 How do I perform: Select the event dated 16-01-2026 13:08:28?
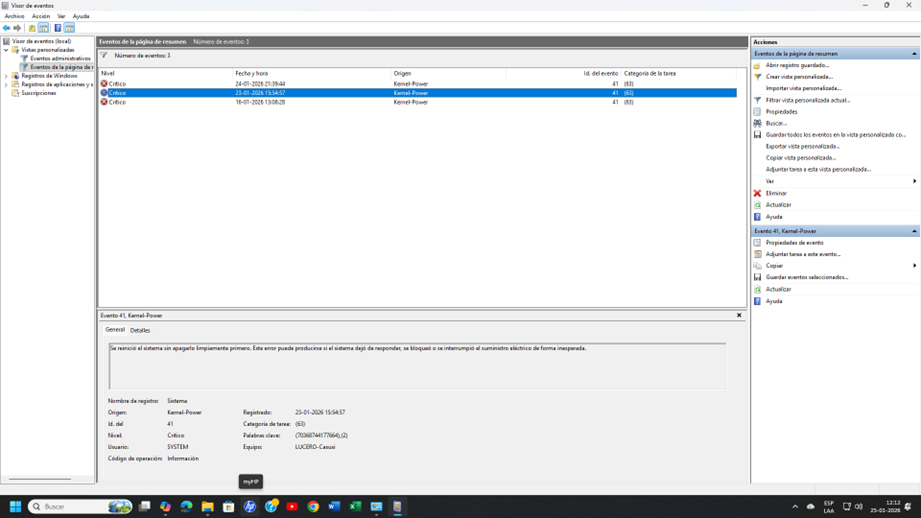[418, 102]
